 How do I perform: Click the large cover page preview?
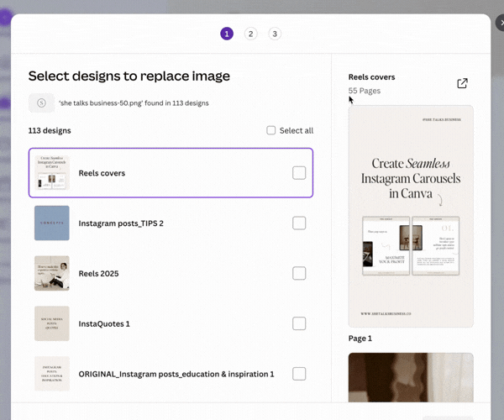411,216
